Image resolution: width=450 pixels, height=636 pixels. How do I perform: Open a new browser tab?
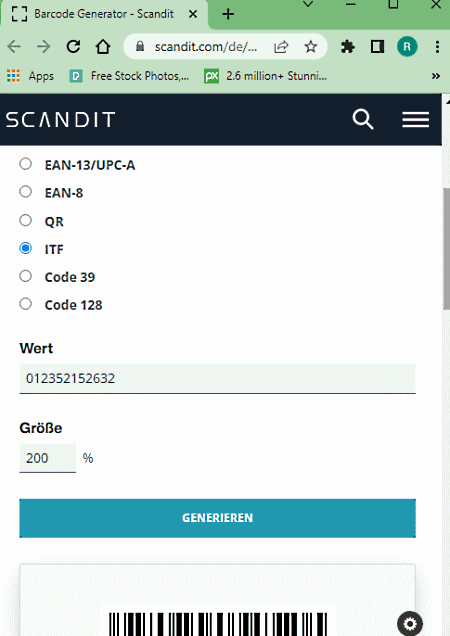point(228,14)
